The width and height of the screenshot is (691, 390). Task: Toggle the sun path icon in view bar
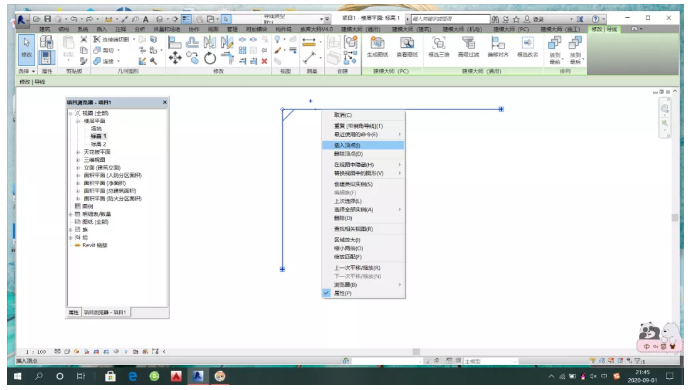[x=77, y=351]
